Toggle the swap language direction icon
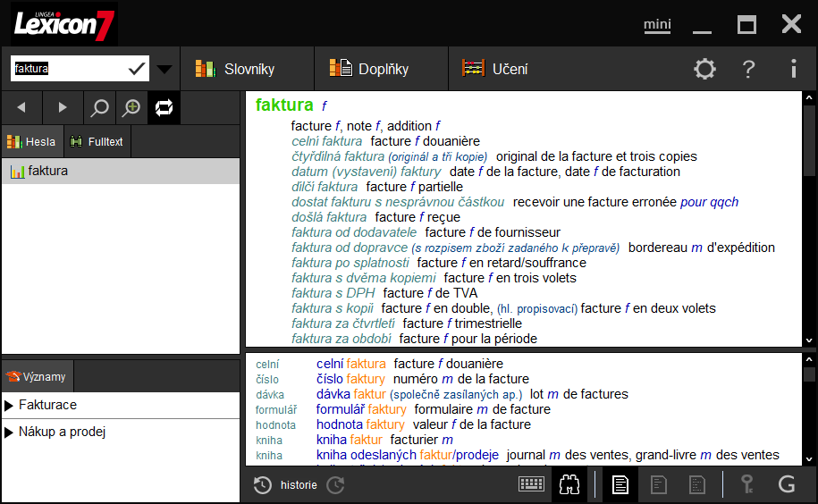Image resolution: width=818 pixels, height=504 pixels. (164, 108)
